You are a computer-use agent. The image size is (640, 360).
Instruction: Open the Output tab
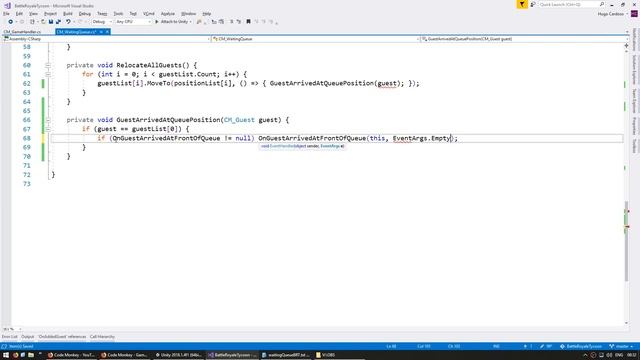pos(28,337)
